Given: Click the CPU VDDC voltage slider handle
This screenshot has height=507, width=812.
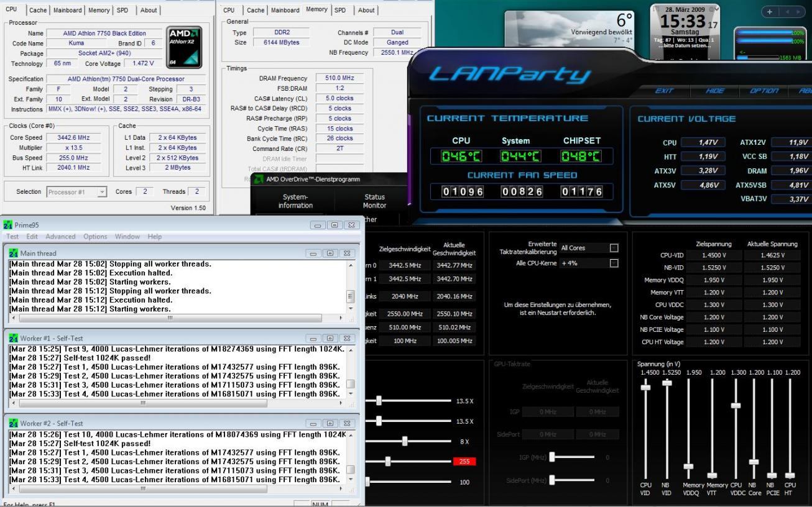Looking at the screenshot, I should [736, 405].
